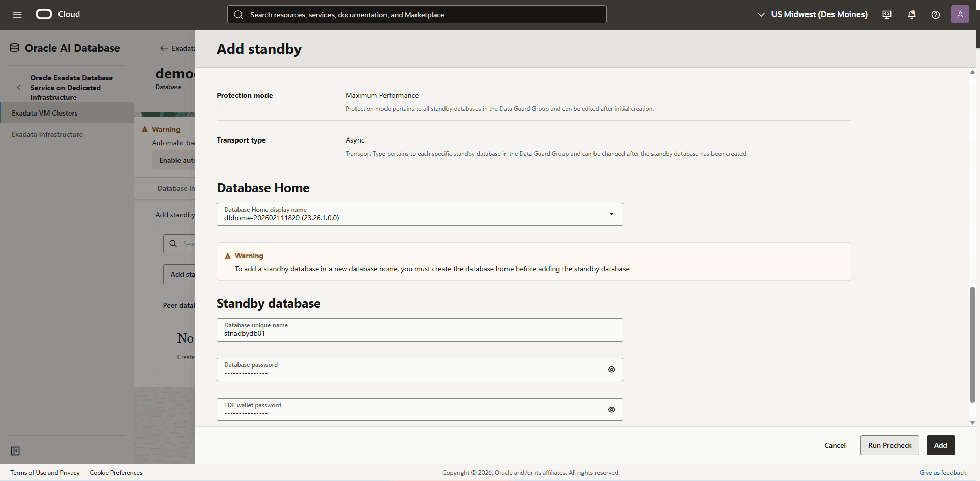Show the TDE wallet password
The height and width of the screenshot is (481, 980).
click(611, 409)
